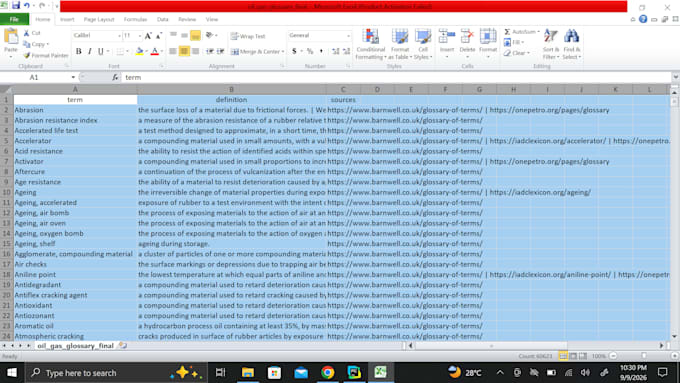
Task: Open the font size dropdown
Action: click(x=140, y=36)
